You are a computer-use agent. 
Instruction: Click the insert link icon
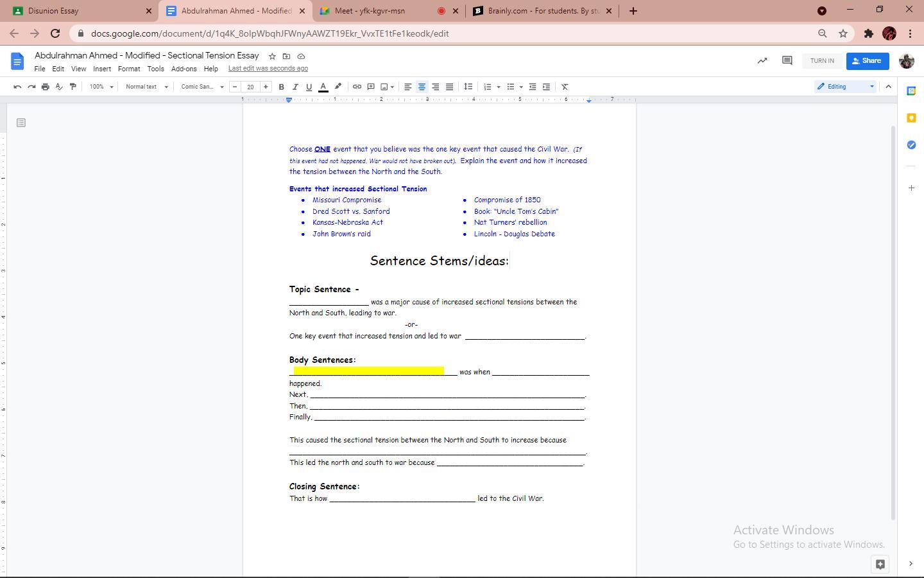357,87
